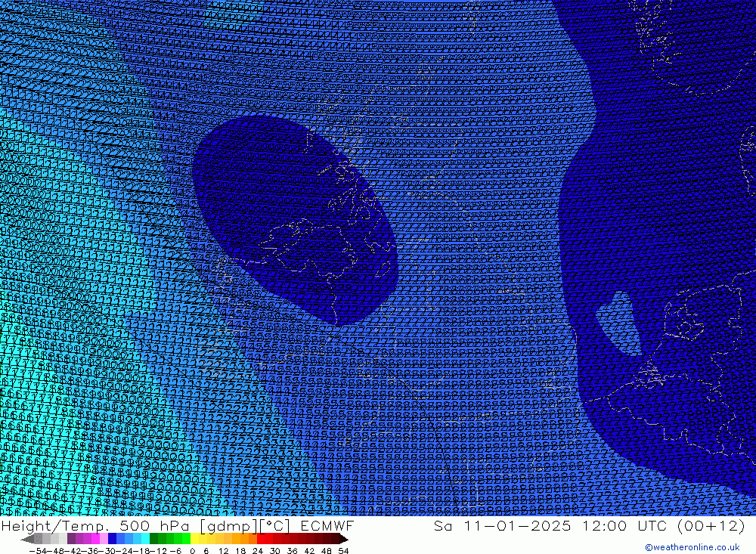
Task: Click the '(00+12)' forecast offset text
Action: coord(711,526)
